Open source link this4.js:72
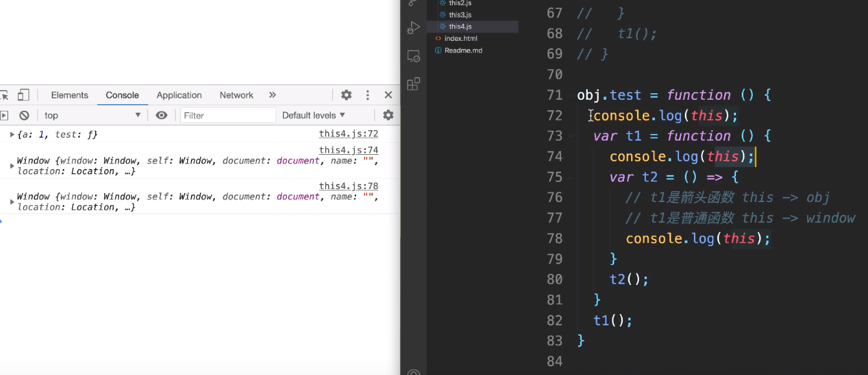This screenshot has width=868, height=375. point(348,134)
